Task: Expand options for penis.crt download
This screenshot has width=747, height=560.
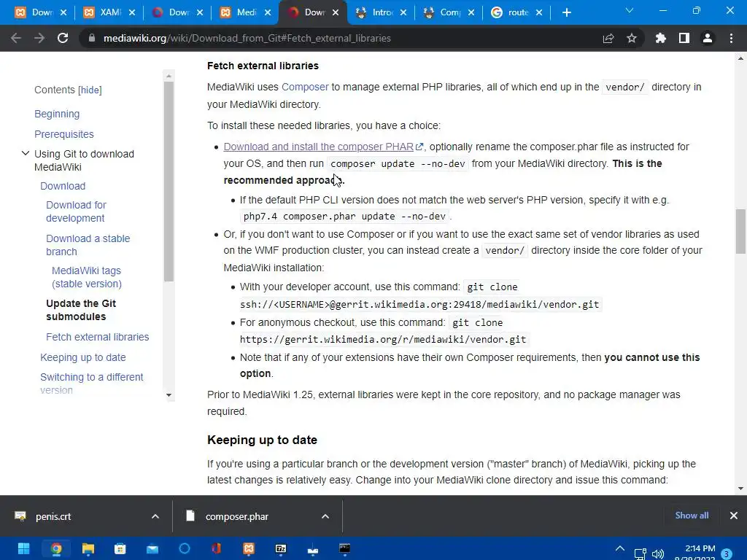Action: [155, 517]
